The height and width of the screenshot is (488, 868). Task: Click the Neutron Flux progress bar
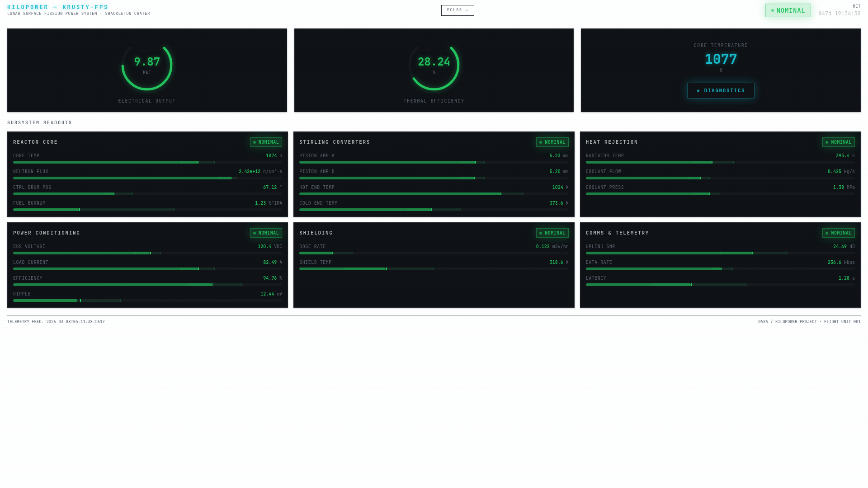[x=147, y=178]
